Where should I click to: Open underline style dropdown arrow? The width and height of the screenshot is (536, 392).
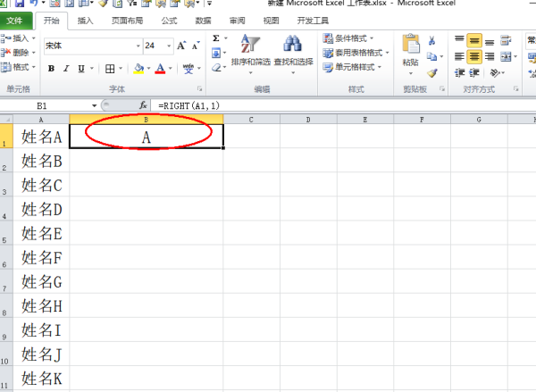click(92, 69)
